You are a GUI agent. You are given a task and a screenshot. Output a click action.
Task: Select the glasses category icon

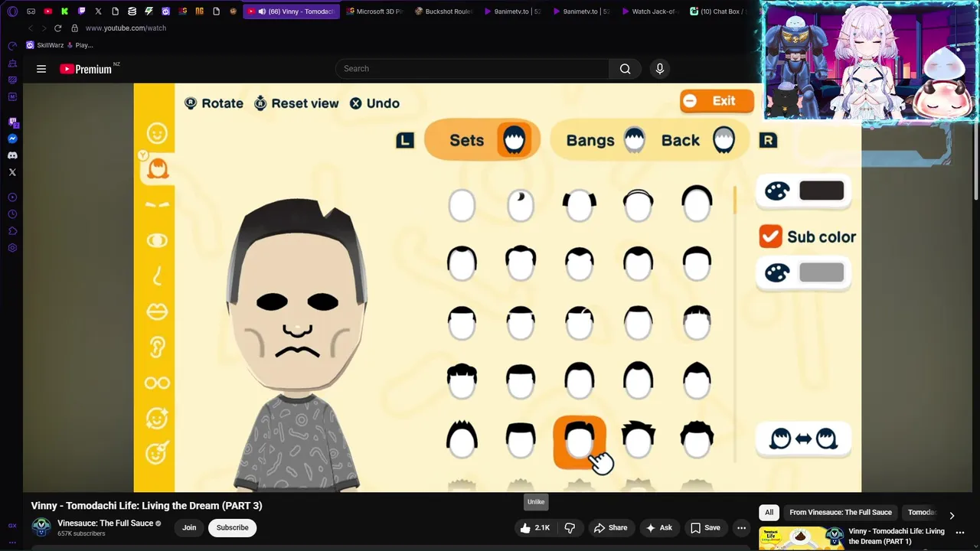pyautogui.click(x=157, y=383)
